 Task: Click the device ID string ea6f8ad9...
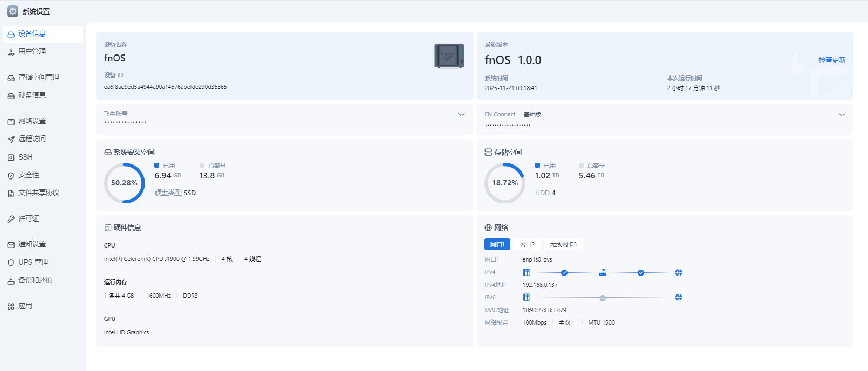pyautogui.click(x=165, y=87)
